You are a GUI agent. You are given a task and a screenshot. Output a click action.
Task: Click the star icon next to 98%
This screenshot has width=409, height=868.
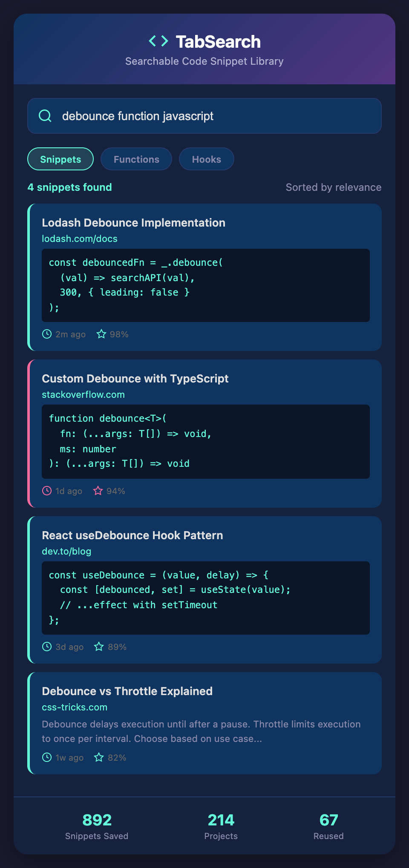(x=101, y=334)
